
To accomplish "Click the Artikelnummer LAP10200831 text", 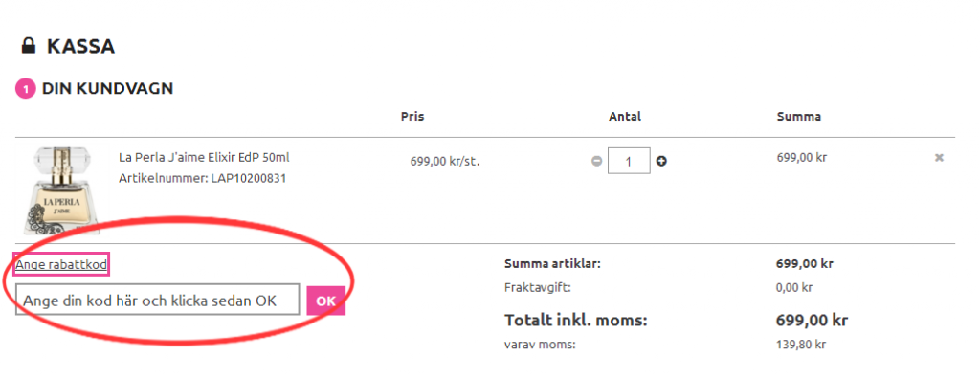I will click(203, 179).
